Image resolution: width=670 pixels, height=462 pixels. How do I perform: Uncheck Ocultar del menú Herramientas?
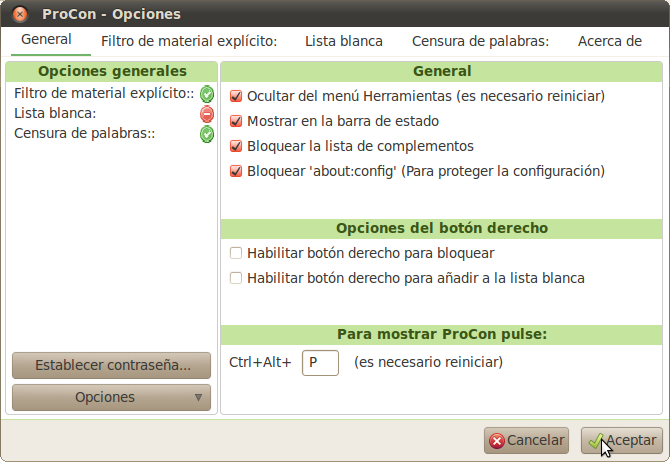point(236,96)
